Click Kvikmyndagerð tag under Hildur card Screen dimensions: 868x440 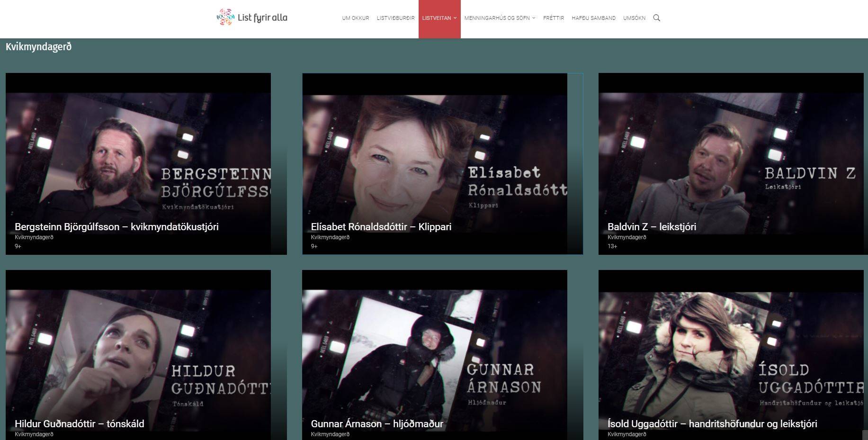(x=34, y=434)
